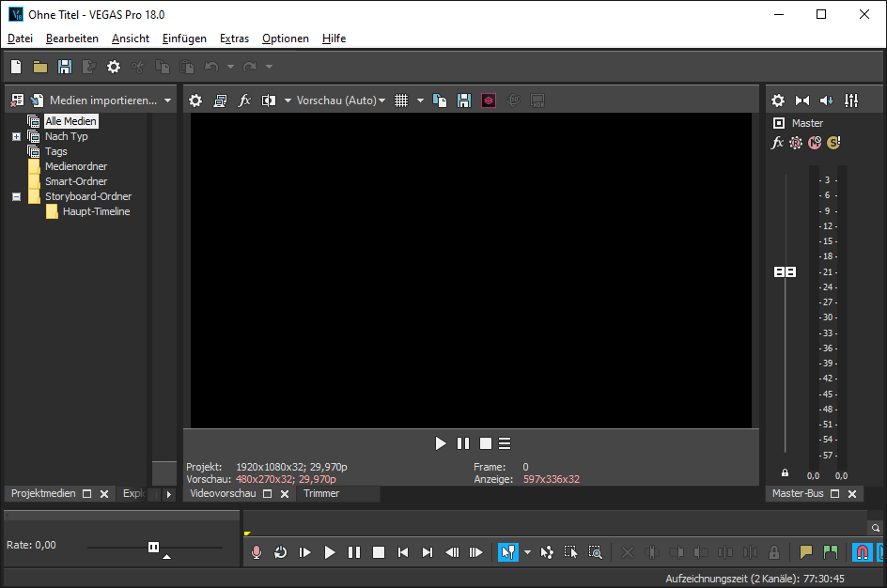Viewport: 887px width, 588px height.
Task: Switch to the Trimmer tab
Action: pyautogui.click(x=321, y=493)
